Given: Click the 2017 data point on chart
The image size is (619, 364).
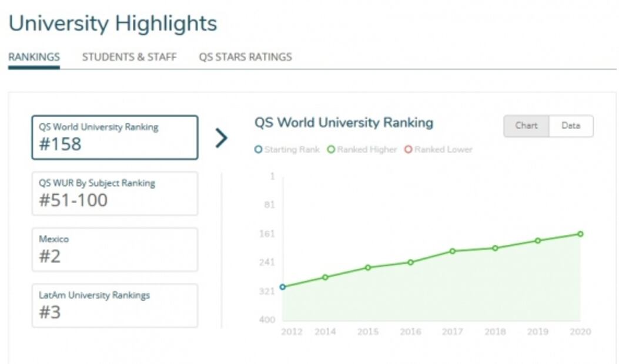Looking at the screenshot, I should click(453, 251).
